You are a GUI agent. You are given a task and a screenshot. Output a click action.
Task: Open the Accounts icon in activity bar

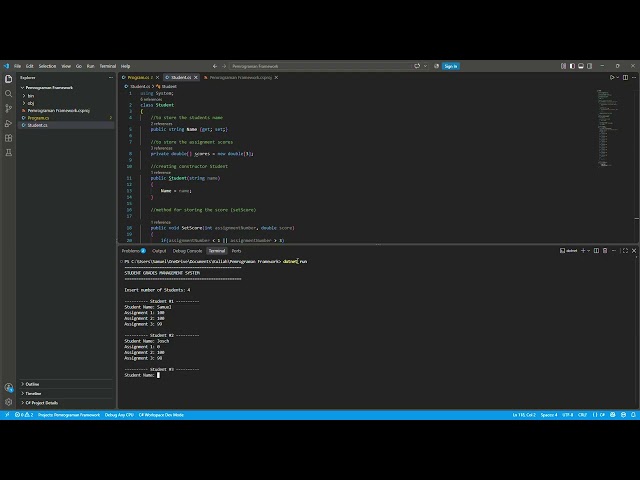click(x=9, y=387)
